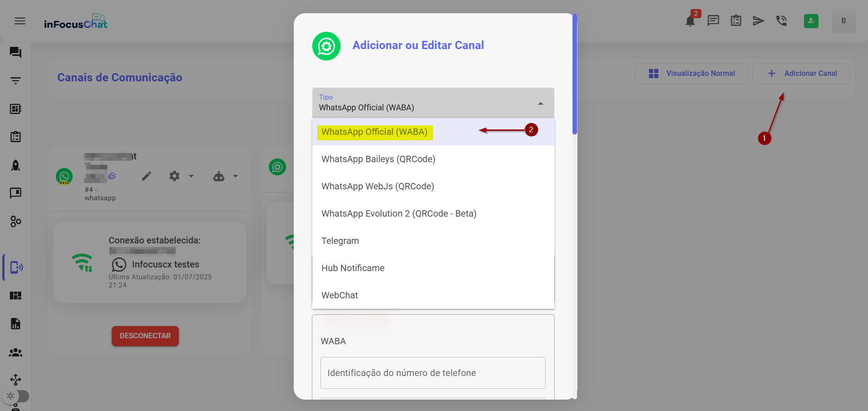Viewport: 868px width, 411px height.
Task: Toggle the dark mode switch
Action: 16,396
